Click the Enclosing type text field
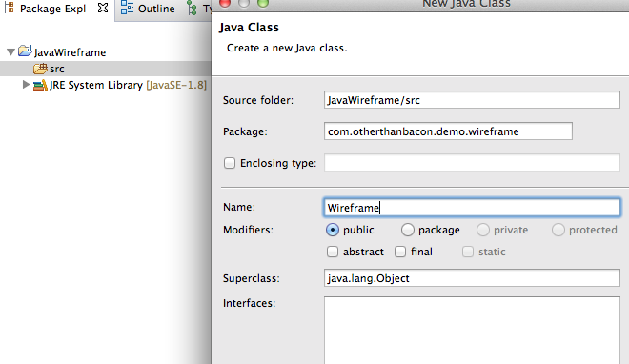The height and width of the screenshot is (364, 629). 472,162
